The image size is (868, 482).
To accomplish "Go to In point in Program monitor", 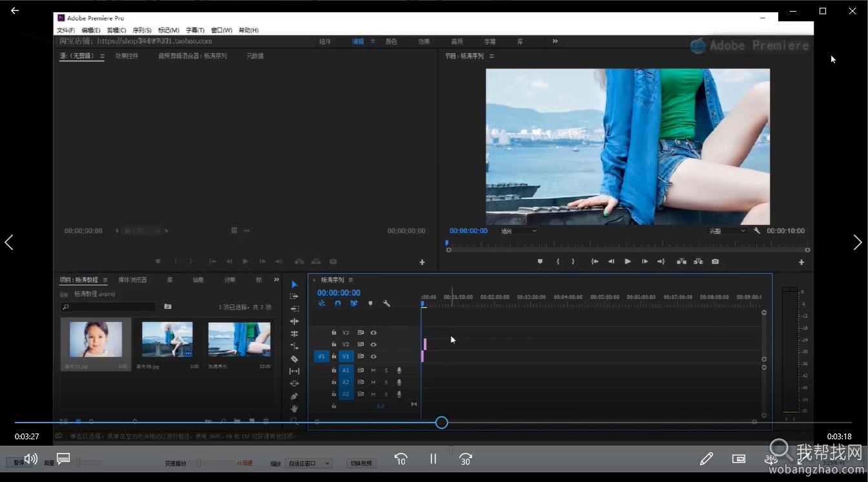I will 595,262.
